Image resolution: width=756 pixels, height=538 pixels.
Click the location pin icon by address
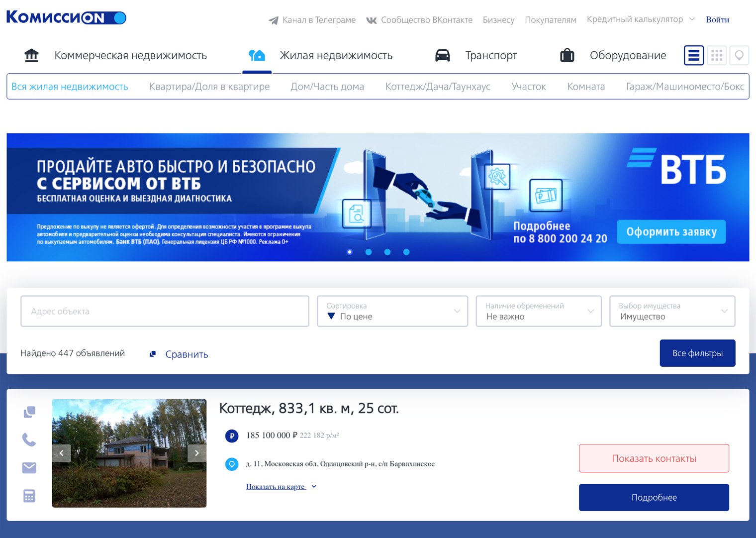[x=232, y=464]
